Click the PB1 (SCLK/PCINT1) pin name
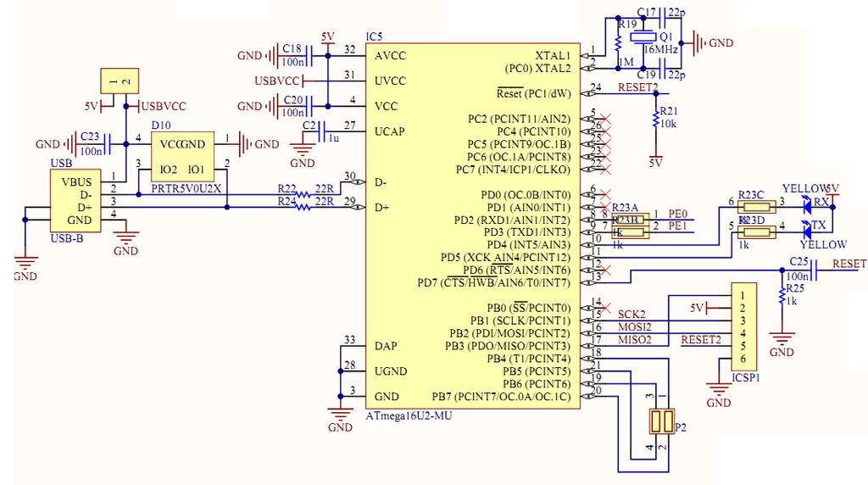 [x=520, y=321]
